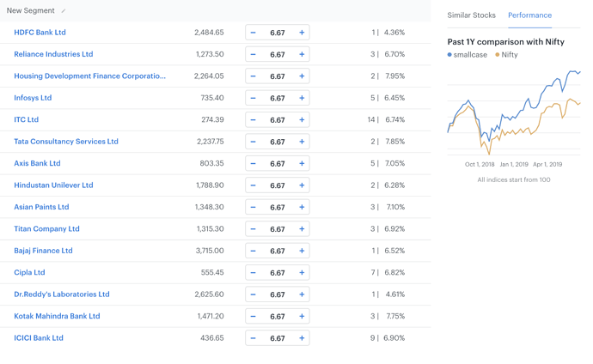The height and width of the screenshot is (364, 593).
Task: Decrease weight for Reliance Industries Ltd
Action: click(253, 54)
